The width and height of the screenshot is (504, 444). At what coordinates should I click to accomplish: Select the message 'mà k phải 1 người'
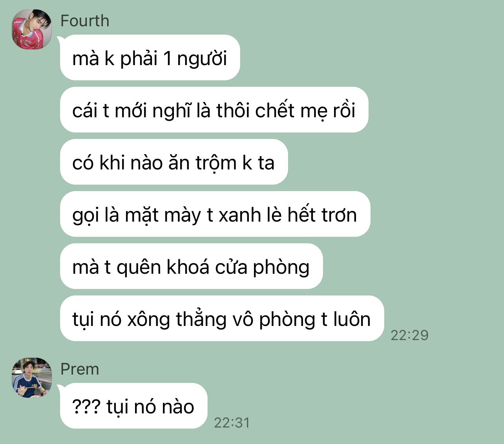coord(150,58)
